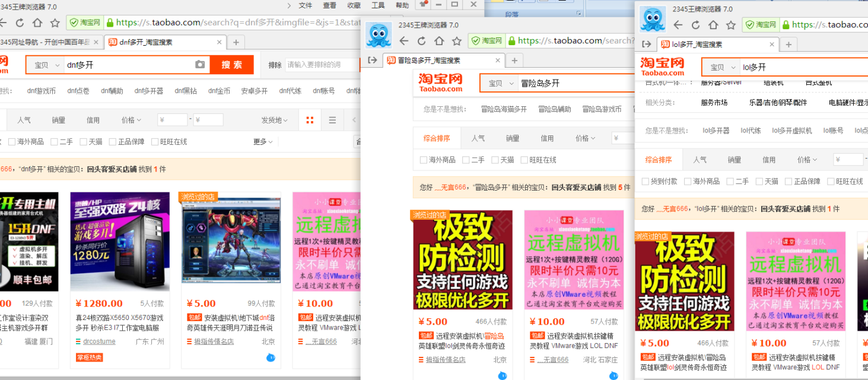Open 冒险岛辅助 suggestion link
Screen dimensions: 868x380
(555, 109)
